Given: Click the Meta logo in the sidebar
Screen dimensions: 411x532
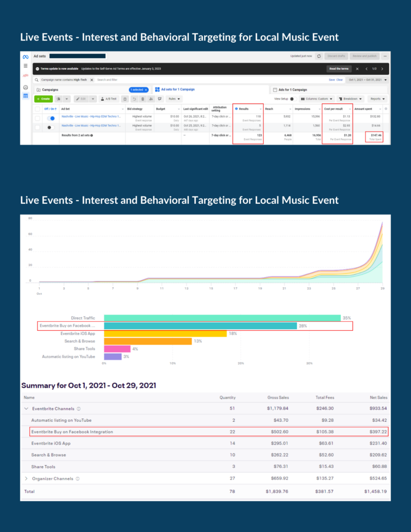Looking at the screenshot, I should 26,57.
